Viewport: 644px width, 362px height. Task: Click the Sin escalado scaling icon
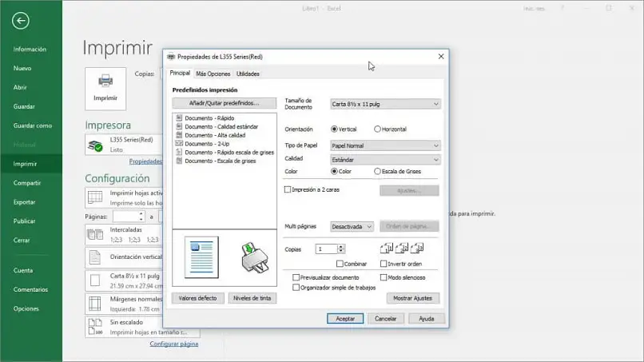95,326
